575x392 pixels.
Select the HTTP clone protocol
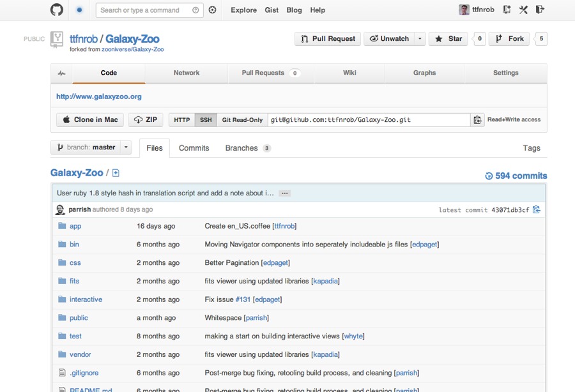182,120
